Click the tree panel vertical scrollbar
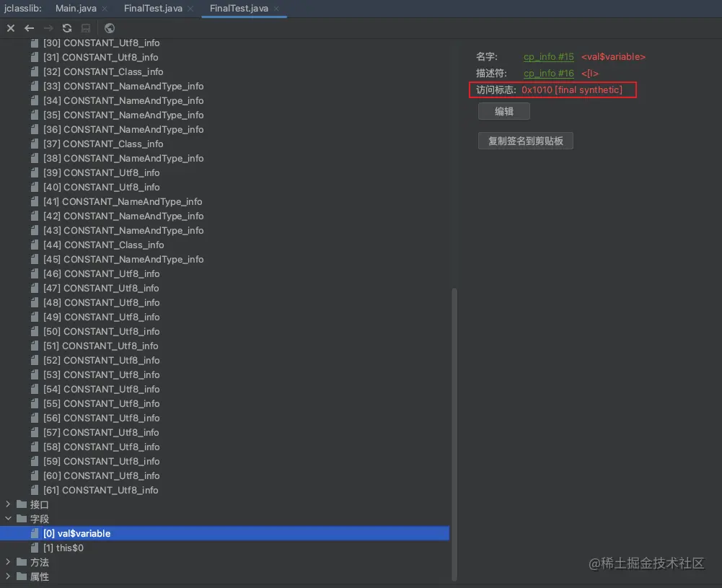722x588 pixels. coord(454,434)
